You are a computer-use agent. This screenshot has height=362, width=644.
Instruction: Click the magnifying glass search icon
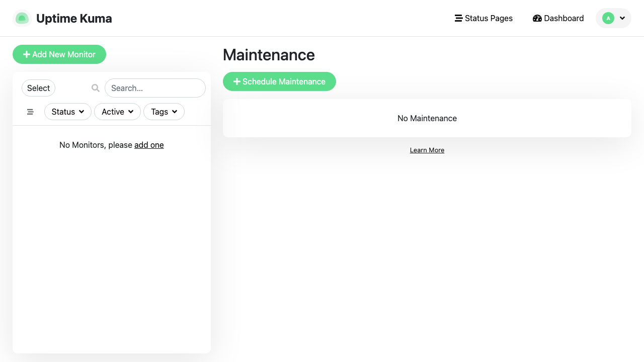96,88
